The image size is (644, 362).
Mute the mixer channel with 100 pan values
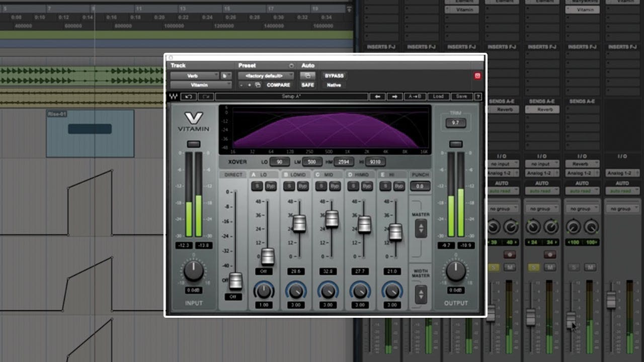point(590,267)
